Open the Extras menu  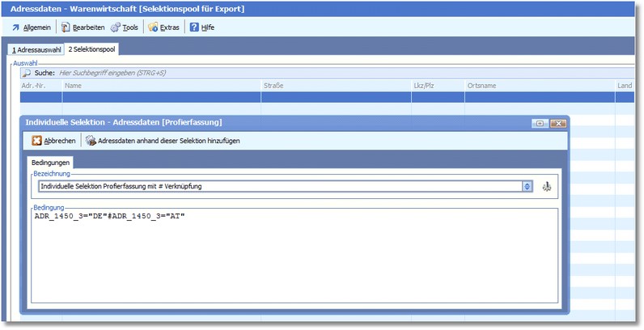coord(164,27)
